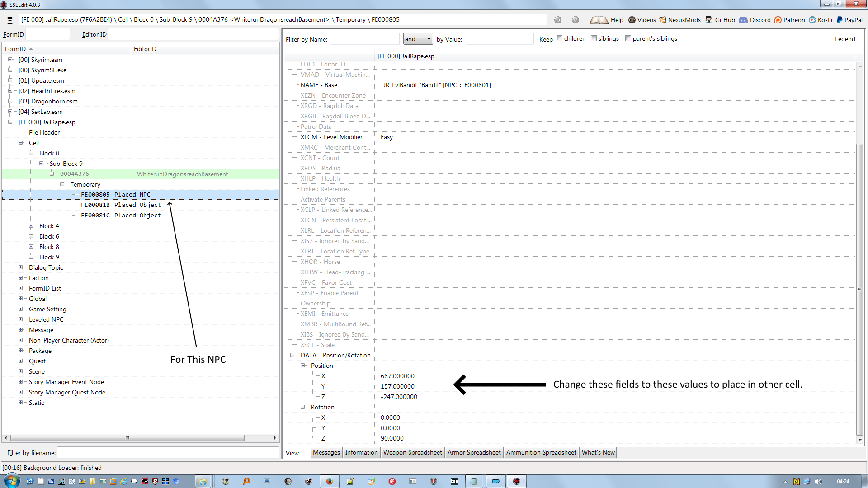Collapse the Position subsection
The height and width of the screenshot is (488, 868).
point(302,366)
